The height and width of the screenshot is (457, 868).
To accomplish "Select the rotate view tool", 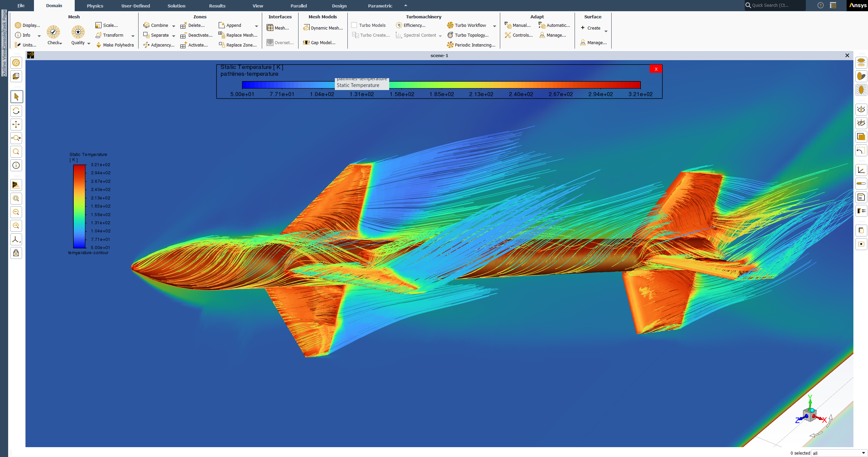I will [x=16, y=111].
